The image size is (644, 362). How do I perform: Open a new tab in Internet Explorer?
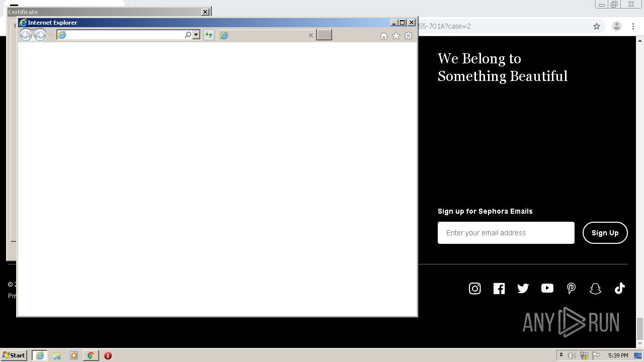click(x=324, y=35)
